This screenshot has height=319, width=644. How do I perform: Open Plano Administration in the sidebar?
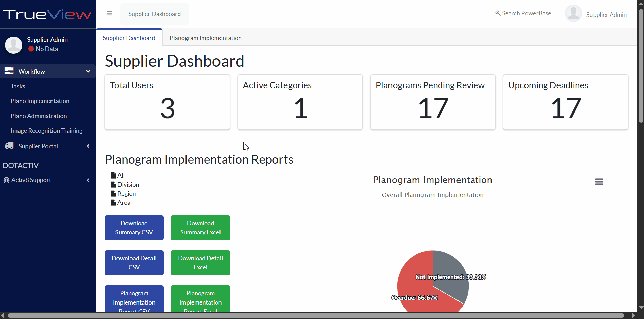coord(39,116)
